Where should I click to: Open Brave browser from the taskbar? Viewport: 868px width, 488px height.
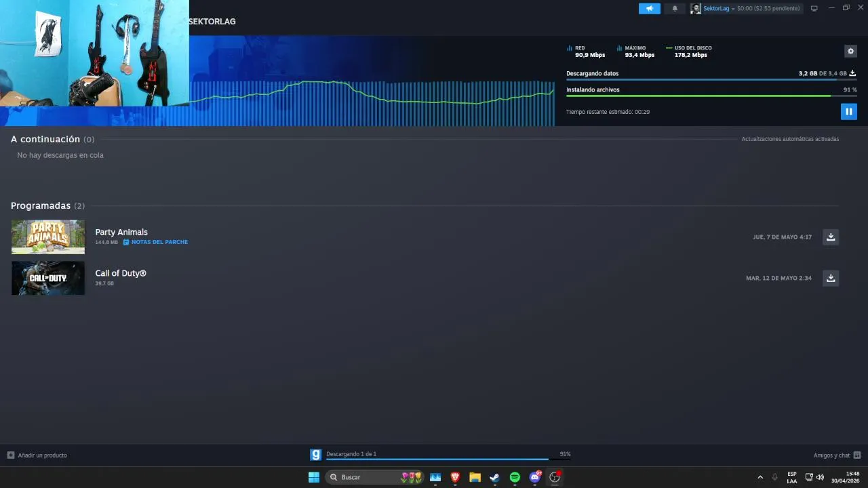click(455, 477)
